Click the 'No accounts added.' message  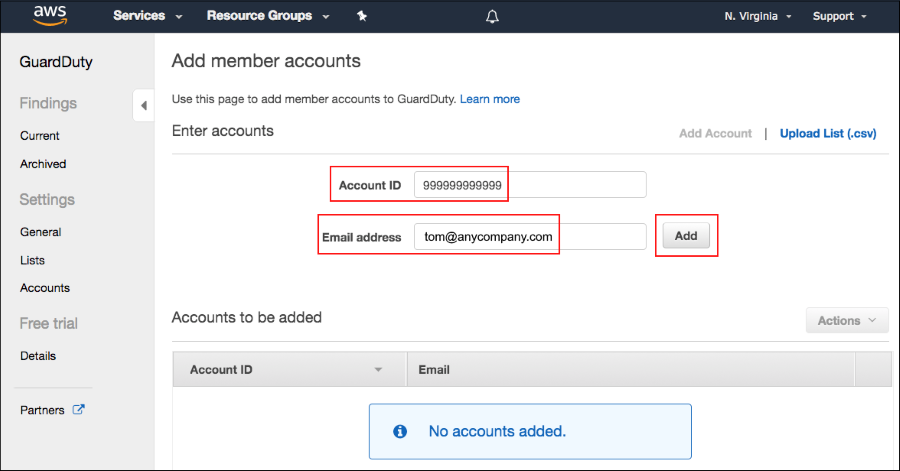(497, 431)
